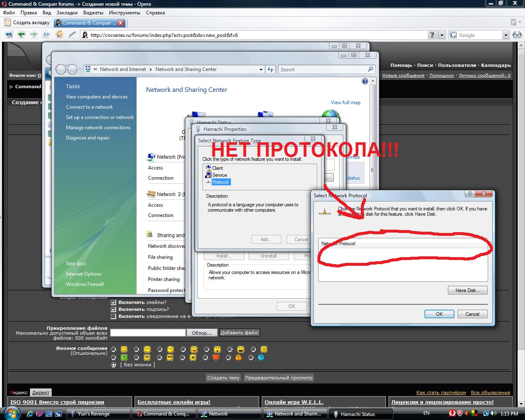Check the e-mail notification checkbox

pyautogui.click(x=114, y=316)
